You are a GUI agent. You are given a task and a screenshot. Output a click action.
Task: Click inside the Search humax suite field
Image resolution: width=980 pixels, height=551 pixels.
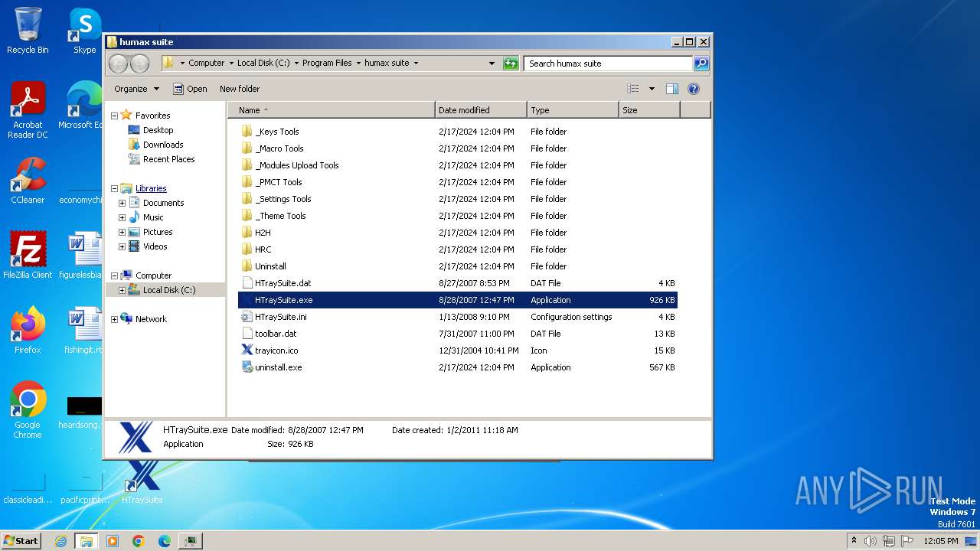coord(609,64)
